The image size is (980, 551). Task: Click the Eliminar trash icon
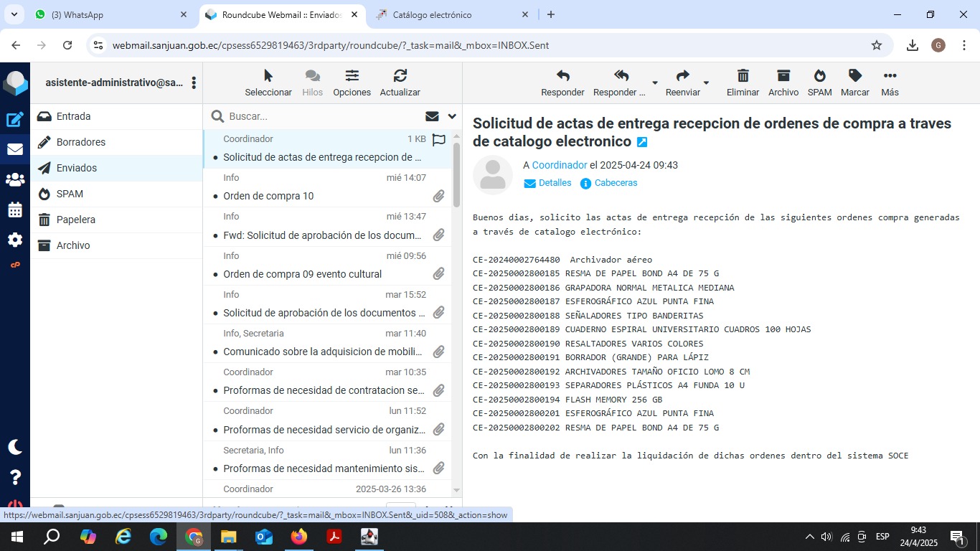[x=743, y=76]
